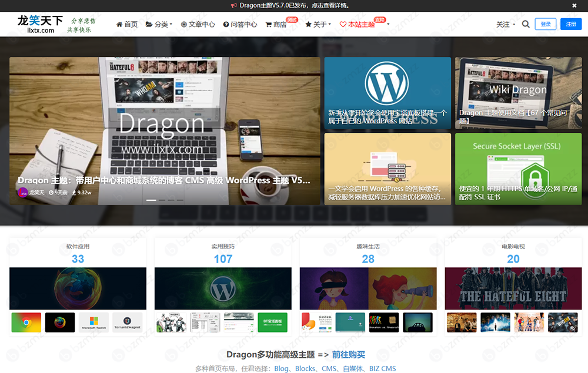Open the WordPress 缓存 article tile
588x373 pixels.
387,169
